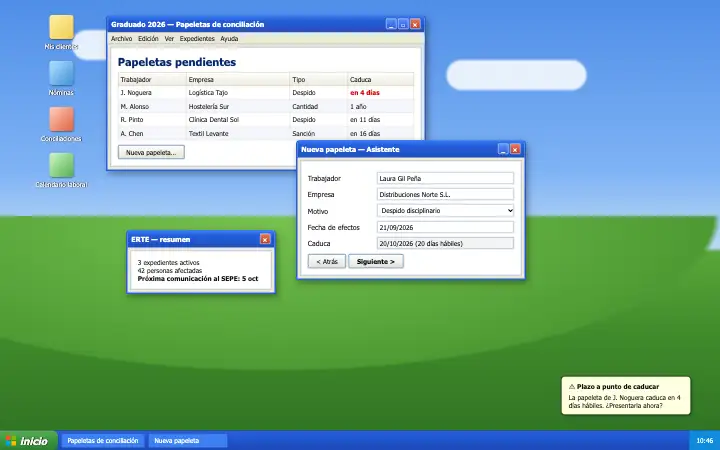The height and width of the screenshot is (450, 720).
Task: Open the Ayuda menu
Action: 229,39
